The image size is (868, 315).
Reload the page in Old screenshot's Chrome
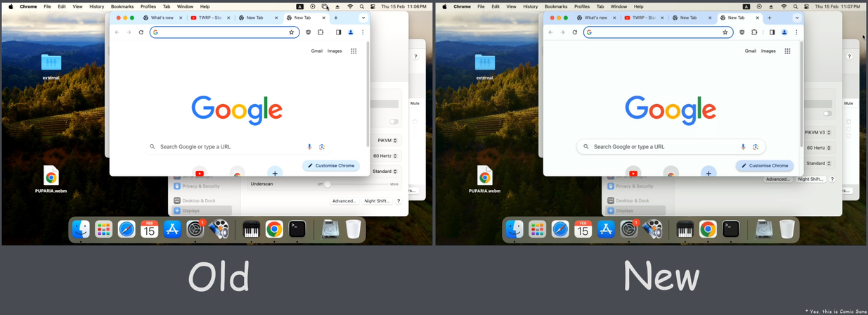tap(141, 32)
